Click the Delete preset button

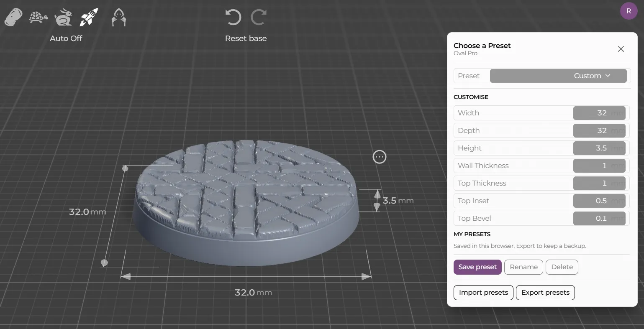coord(562,267)
